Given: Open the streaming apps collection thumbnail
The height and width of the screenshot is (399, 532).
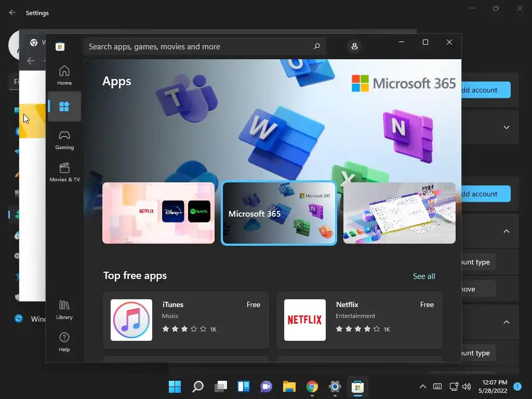Looking at the screenshot, I should tap(158, 212).
